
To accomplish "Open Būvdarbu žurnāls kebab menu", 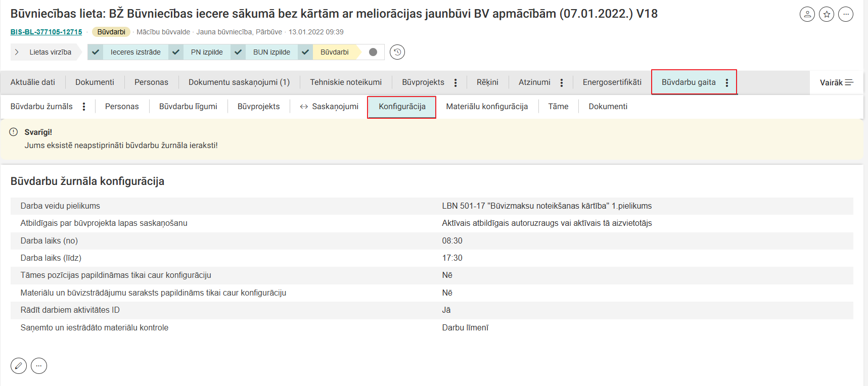I will (84, 107).
